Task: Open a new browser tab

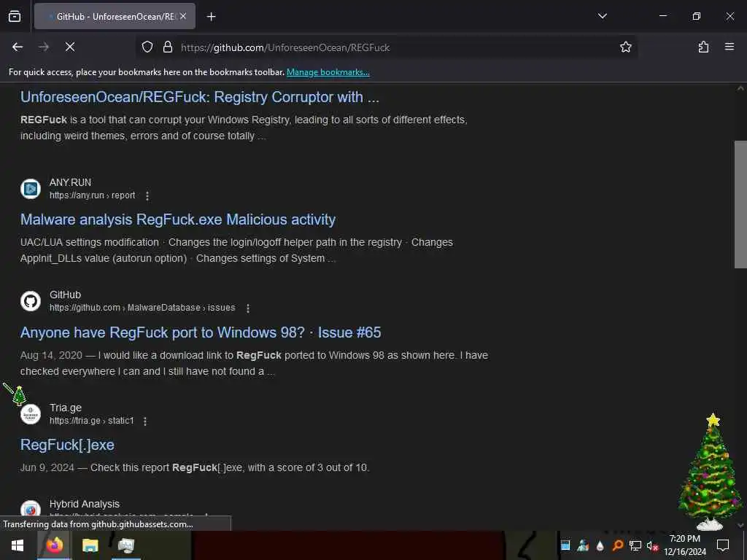Action: [x=211, y=17]
